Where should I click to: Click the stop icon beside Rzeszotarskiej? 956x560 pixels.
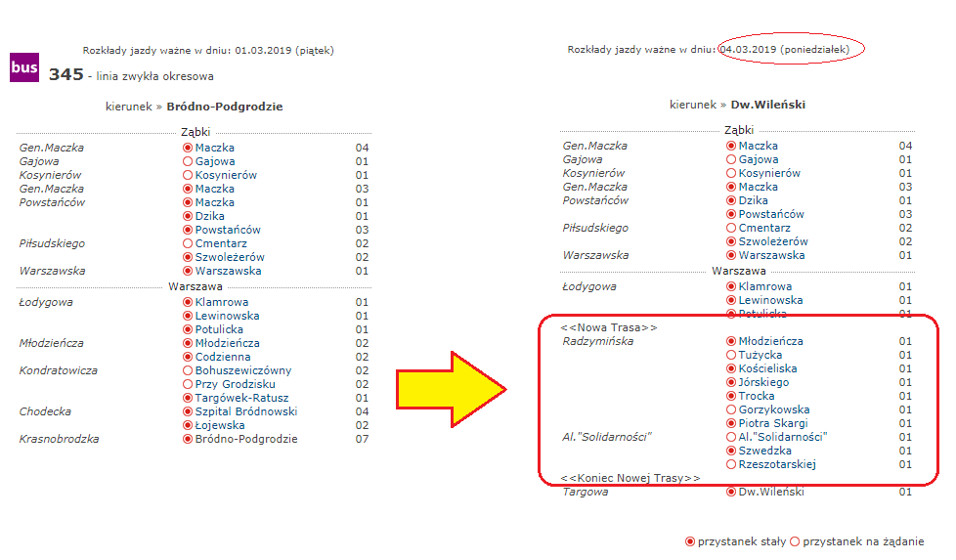pyautogui.click(x=731, y=464)
